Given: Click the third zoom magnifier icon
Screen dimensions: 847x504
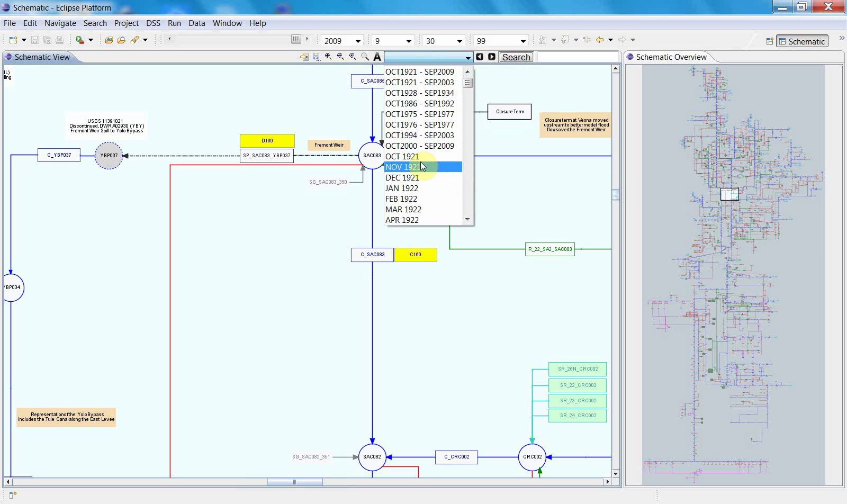Looking at the screenshot, I should [353, 57].
